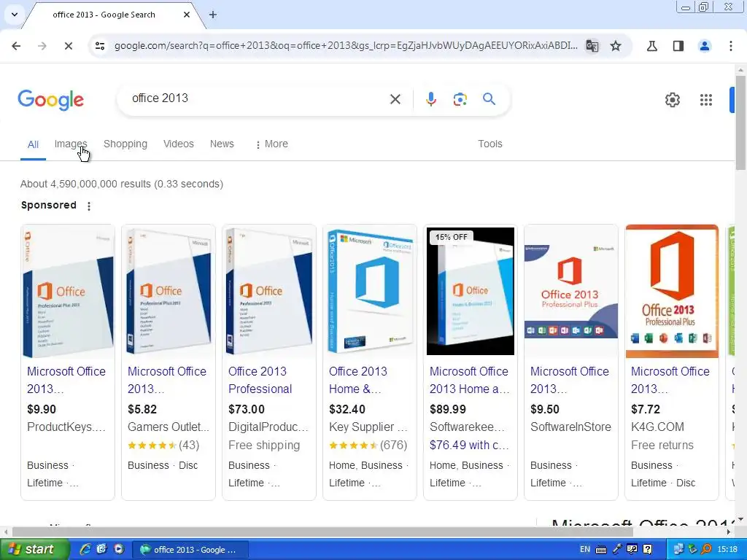Toggle the side panel icon
The image size is (747, 560).
click(x=678, y=46)
